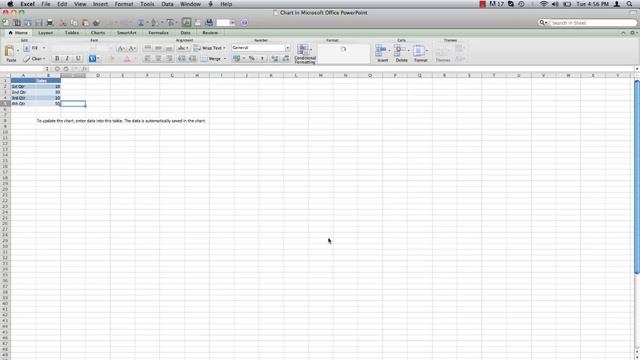Screen dimensions: 640x360
Task: Click the Copy icon in toolbar
Action: click(x=74, y=22)
